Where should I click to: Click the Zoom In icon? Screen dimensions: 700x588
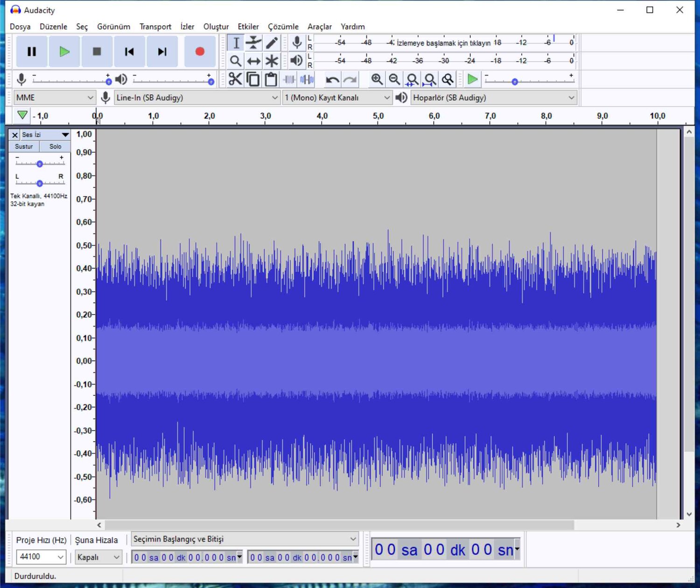click(x=377, y=80)
